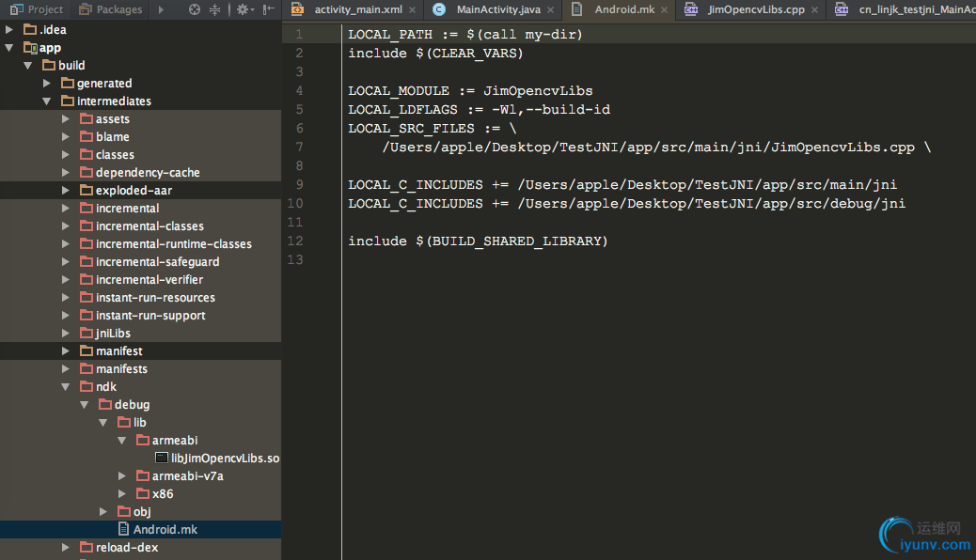Close the activity_main.xml tab
This screenshot has width=976, height=560.
pyautogui.click(x=412, y=10)
